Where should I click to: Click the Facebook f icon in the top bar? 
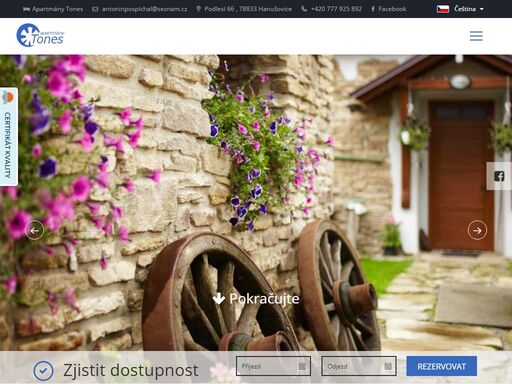click(x=373, y=9)
